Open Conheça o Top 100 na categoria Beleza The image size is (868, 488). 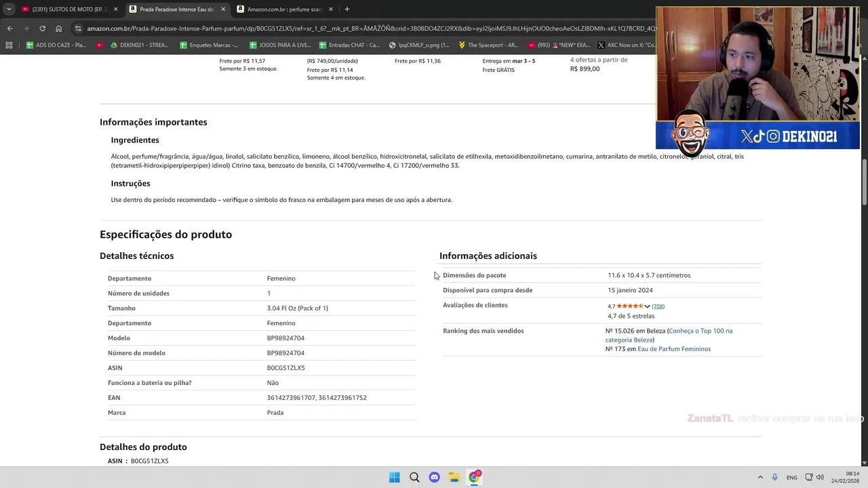click(x=669, y=335)
